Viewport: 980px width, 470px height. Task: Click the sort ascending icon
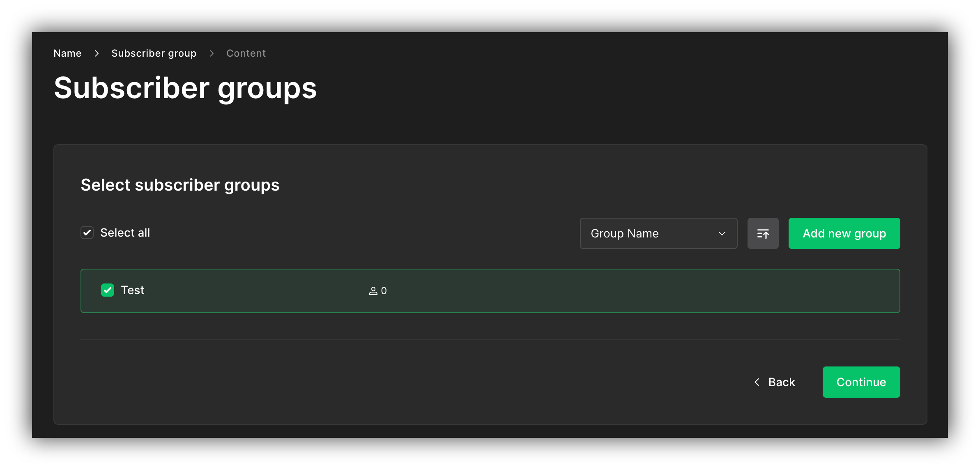pos(763,233)
